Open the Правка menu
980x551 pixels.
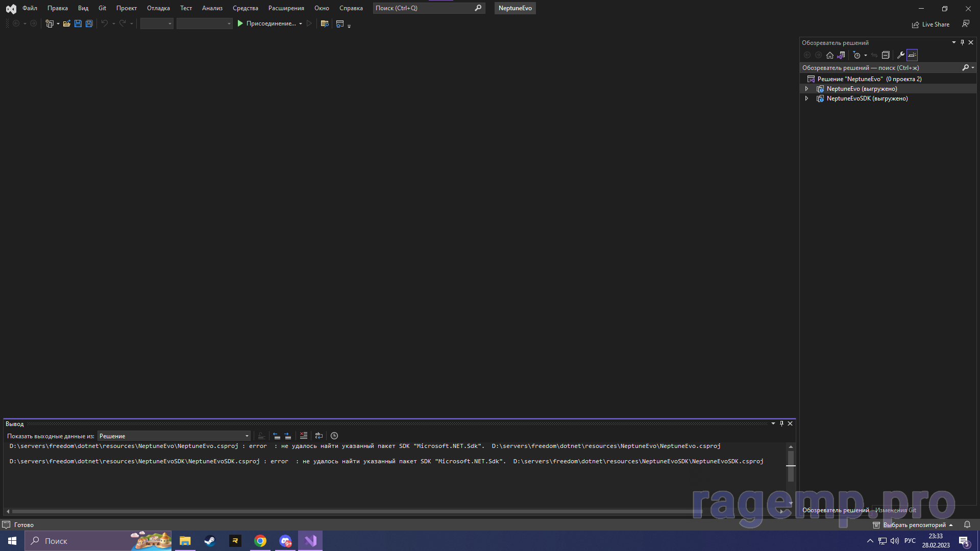coord(58,8)
